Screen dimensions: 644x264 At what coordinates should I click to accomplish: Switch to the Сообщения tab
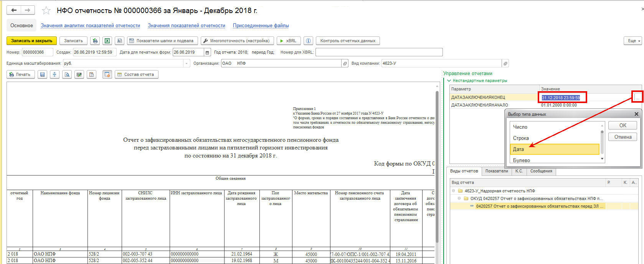coord(541,171)
